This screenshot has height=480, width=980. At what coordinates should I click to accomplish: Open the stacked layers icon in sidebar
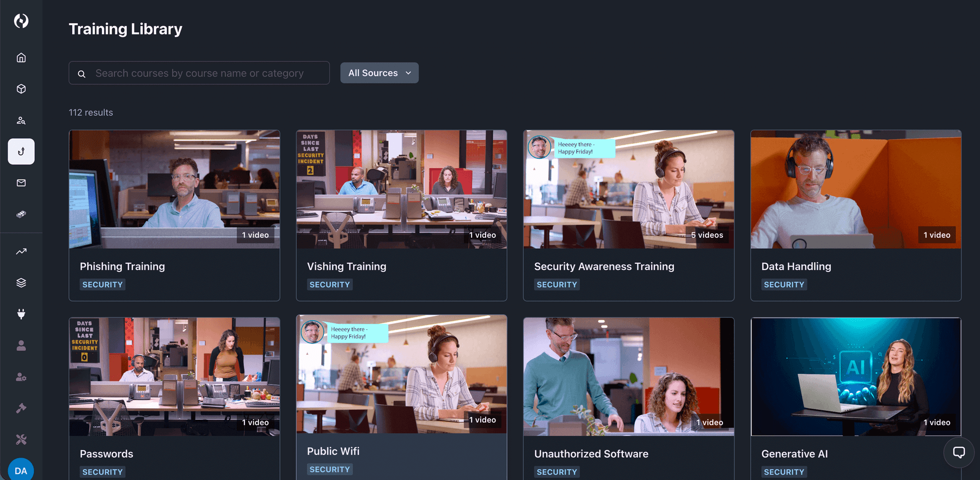pyautogui.click(x=21, y=282)
